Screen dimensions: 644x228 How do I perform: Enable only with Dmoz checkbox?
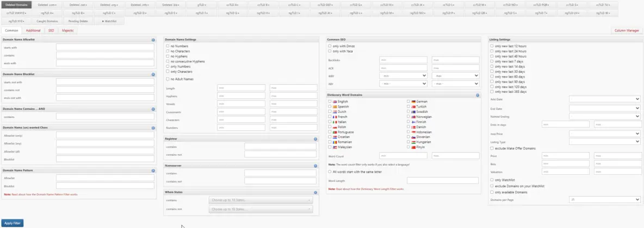point(330,46)
